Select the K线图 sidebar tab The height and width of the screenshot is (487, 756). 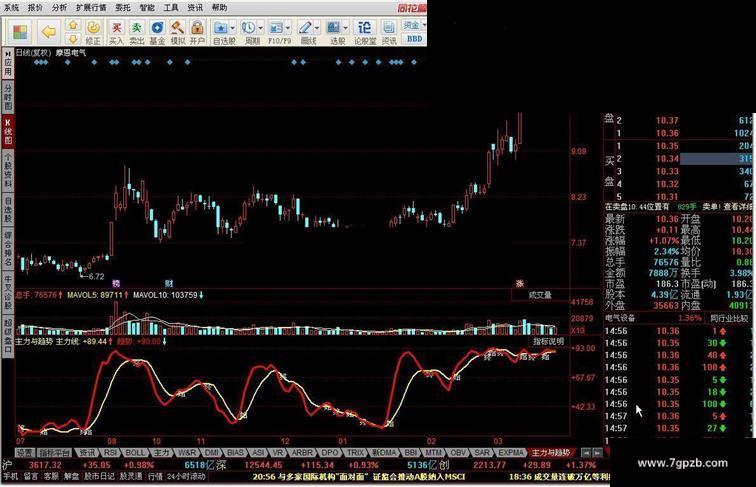point(8,131)
